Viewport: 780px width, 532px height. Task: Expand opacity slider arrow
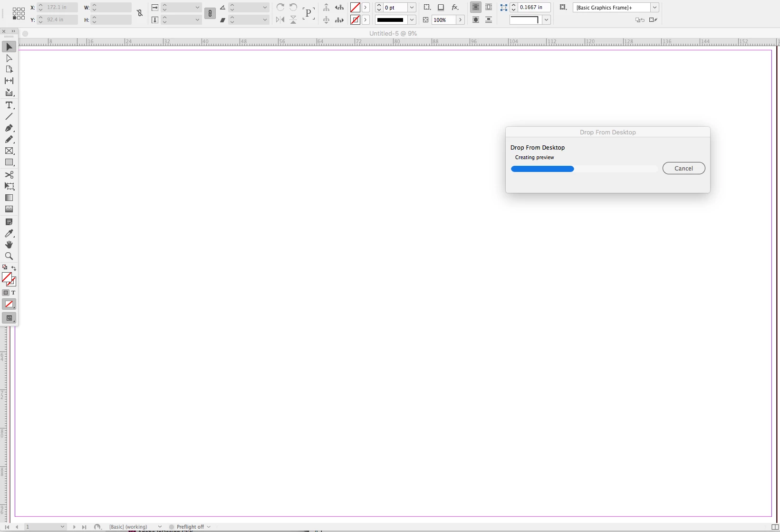[x=460, y=20]
